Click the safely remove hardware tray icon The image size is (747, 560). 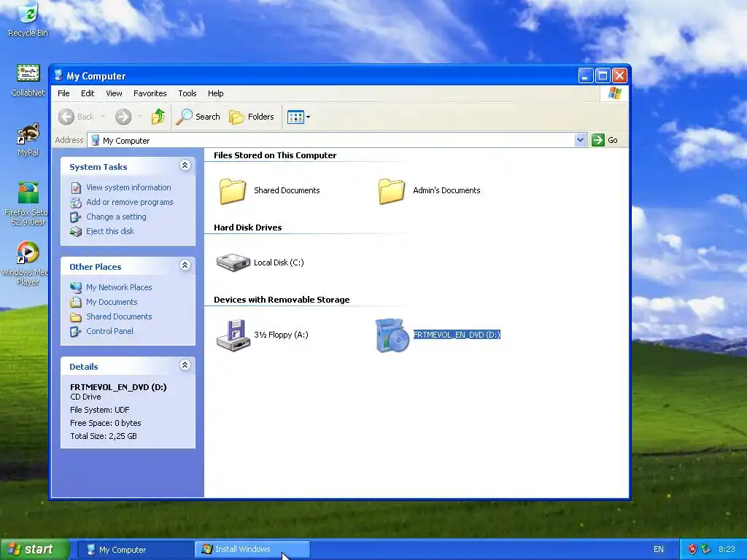point(706,550)
